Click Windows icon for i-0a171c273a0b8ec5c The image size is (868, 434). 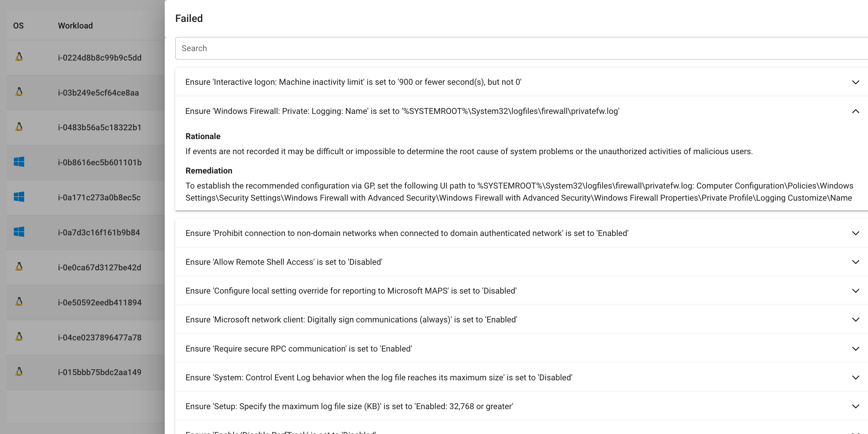[19, 197]
